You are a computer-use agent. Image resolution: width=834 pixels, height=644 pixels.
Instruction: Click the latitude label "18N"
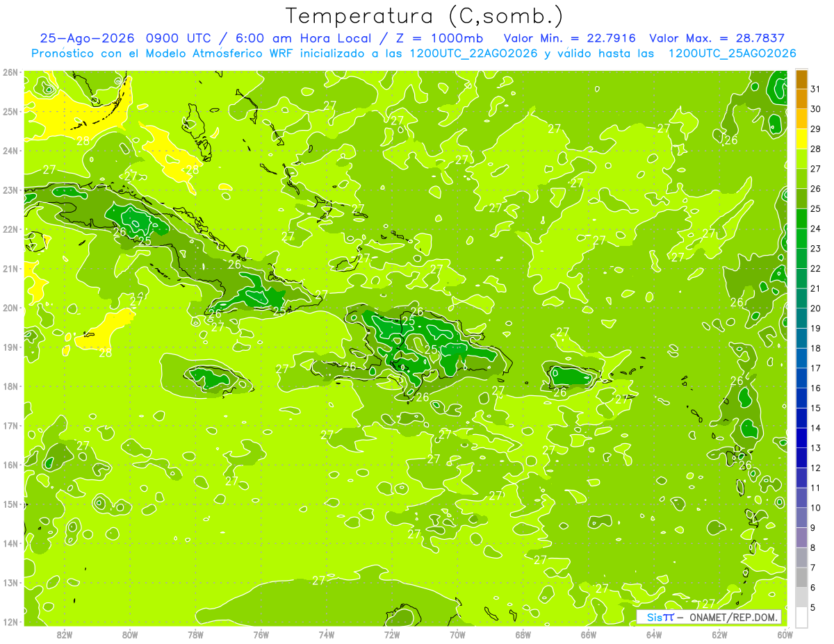pyautogui.click(x=10, y=386)
